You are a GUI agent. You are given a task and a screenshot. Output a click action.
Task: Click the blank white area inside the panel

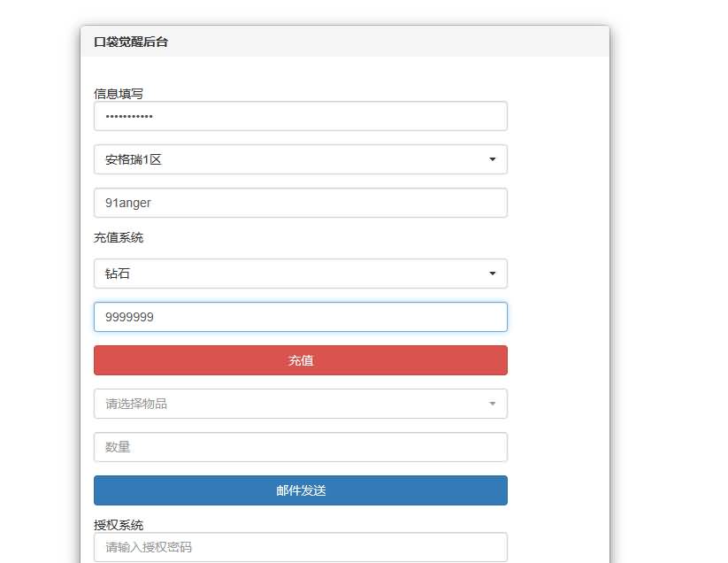pyautogui.click(x=559, y=266)
